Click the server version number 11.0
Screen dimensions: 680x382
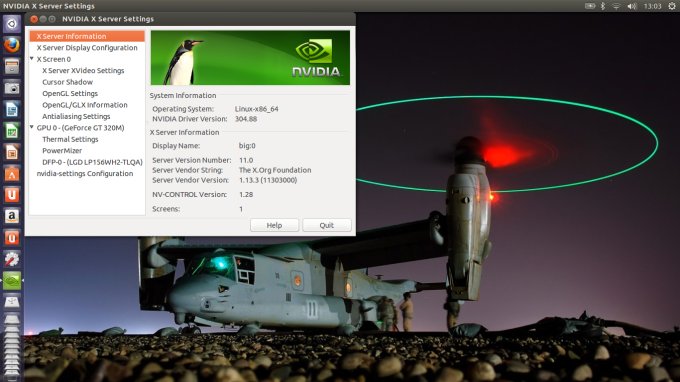coord(246,160)
